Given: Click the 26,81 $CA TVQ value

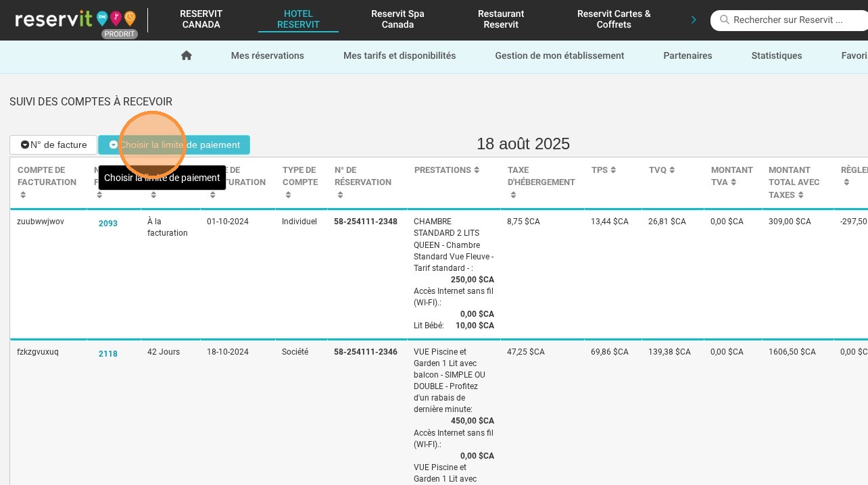Looking at the screenshot, I should (x=667, y=222).
